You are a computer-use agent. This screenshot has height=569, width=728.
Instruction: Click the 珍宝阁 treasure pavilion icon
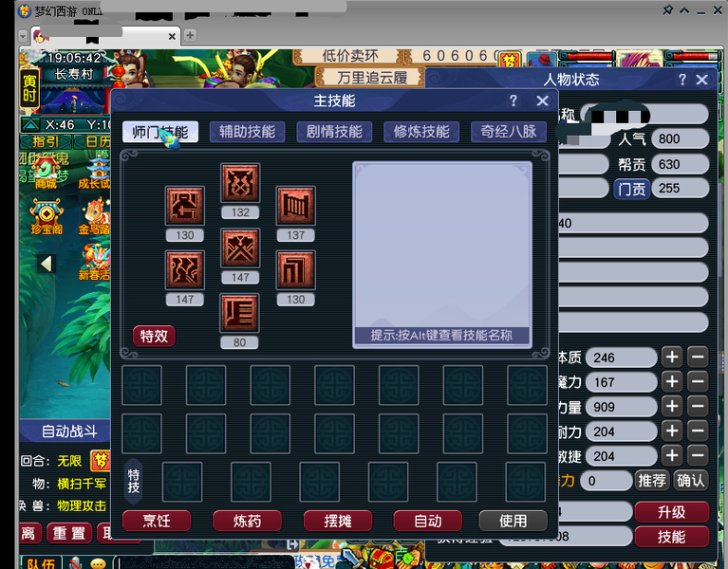pyautogui.click(x=47, y=217)
